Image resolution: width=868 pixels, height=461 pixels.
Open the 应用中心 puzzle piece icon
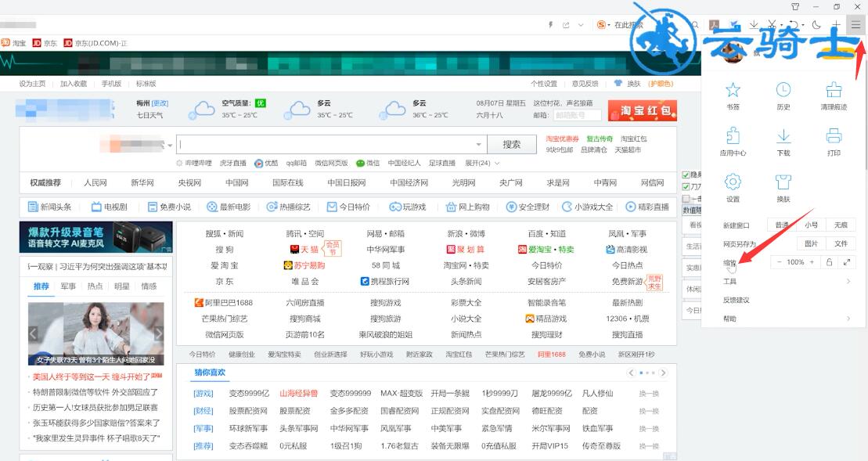click(x=733, y=135)
